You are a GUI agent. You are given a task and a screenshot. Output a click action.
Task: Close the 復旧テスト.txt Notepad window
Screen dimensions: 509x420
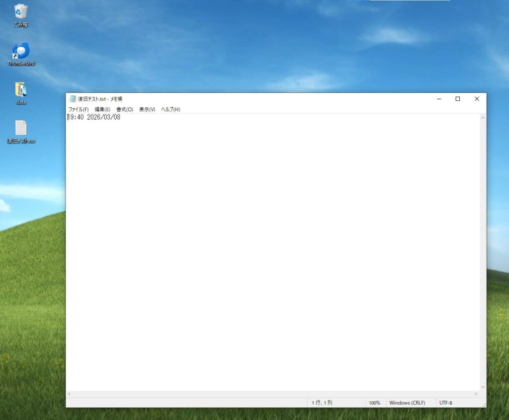[477, 99]
